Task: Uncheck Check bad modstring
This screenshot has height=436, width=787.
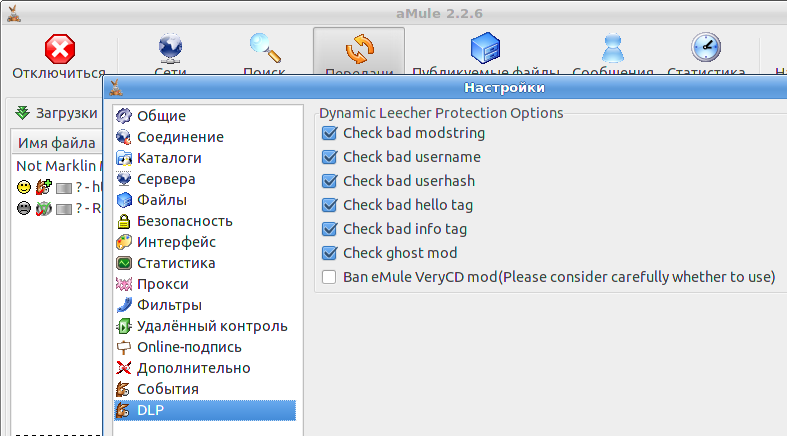Action: 329,133
